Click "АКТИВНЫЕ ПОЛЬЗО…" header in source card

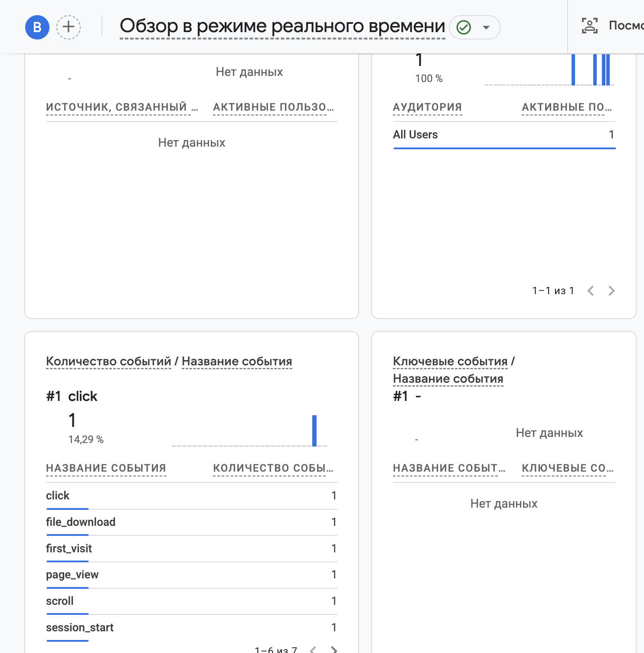point(274,107)
